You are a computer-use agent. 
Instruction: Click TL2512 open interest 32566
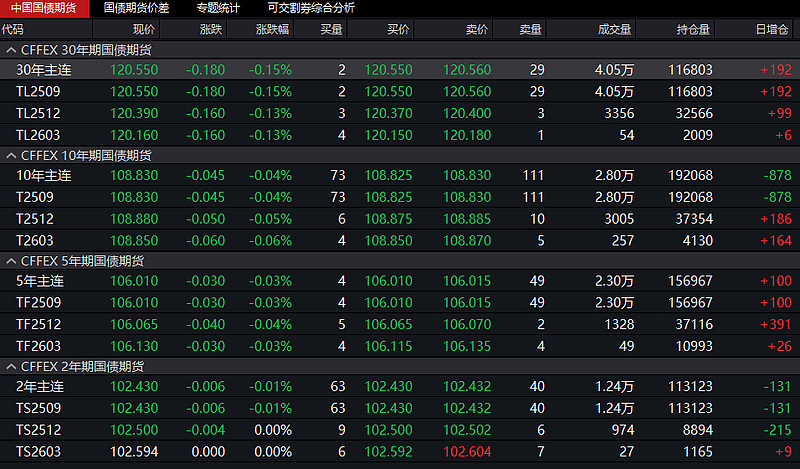click(694, 113)
